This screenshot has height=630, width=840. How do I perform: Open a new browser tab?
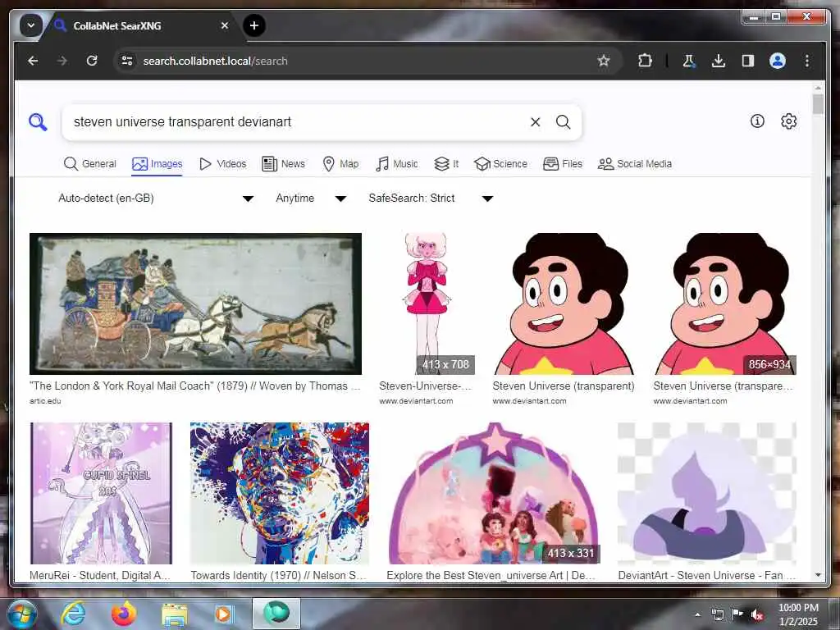point(254,25)
